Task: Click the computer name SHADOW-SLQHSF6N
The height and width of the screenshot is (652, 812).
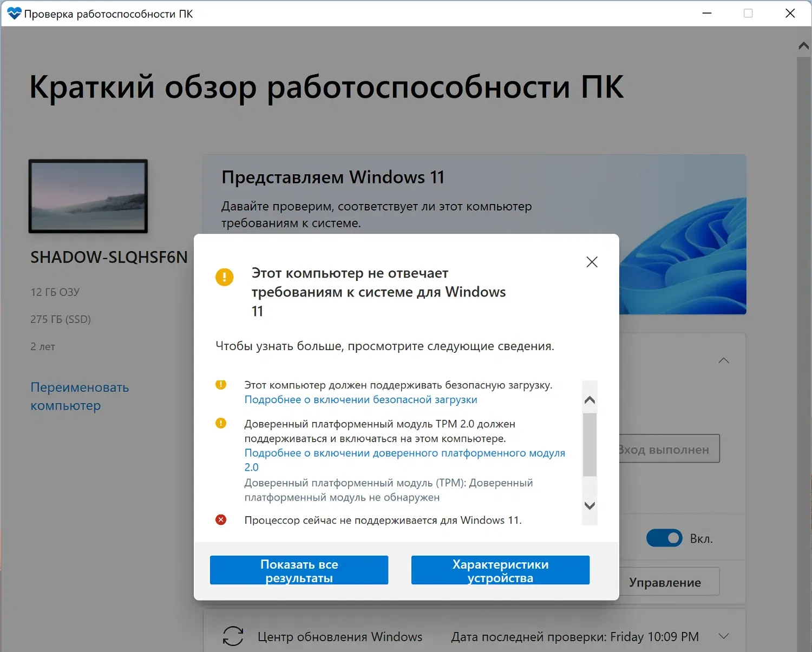Action: (x=109, y=257)
